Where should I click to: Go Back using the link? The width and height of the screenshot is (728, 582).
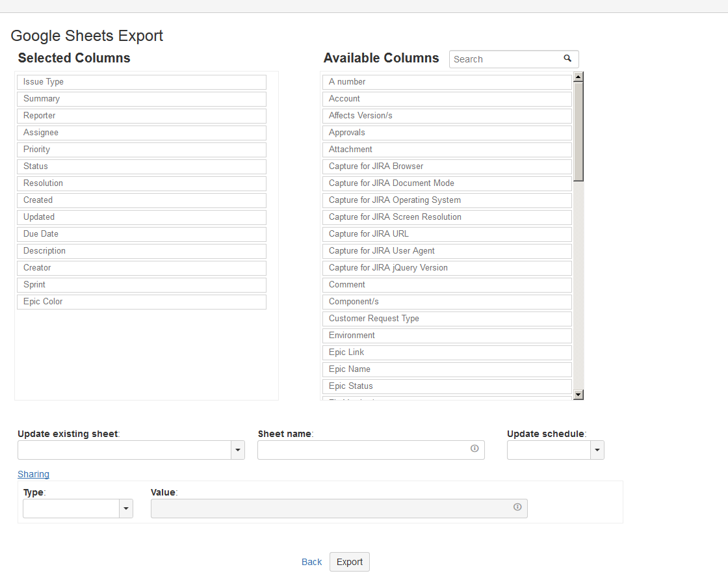311,562
